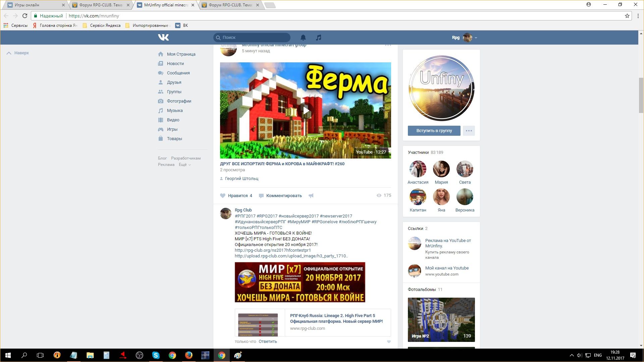The image size is (644, 362).
Task: Open the music player note icon
Action: click(318, 37)
